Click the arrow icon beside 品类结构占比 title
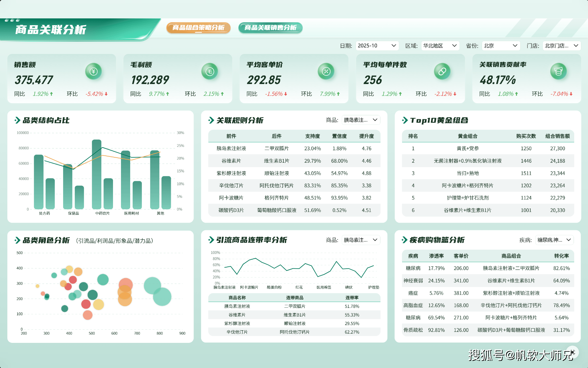Image resolution: width=588 pixels, height=368 pixels. [x=17, y=120]
